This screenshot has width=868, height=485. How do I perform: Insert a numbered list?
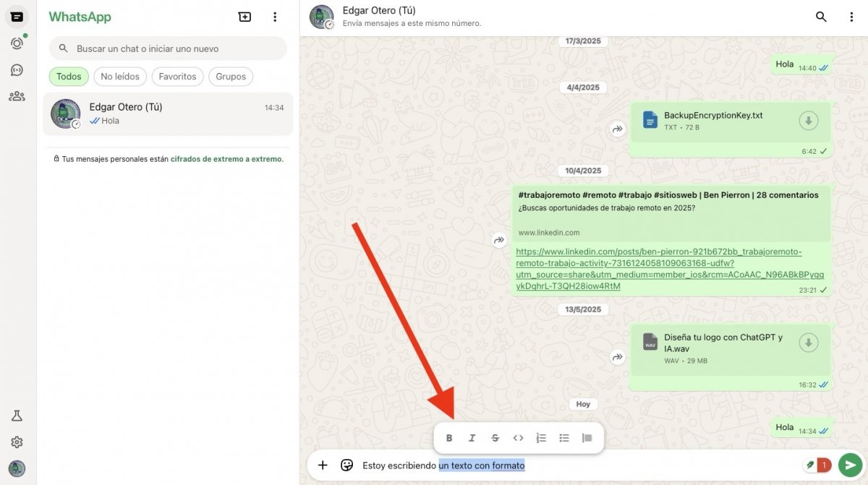tap(541, 438)
